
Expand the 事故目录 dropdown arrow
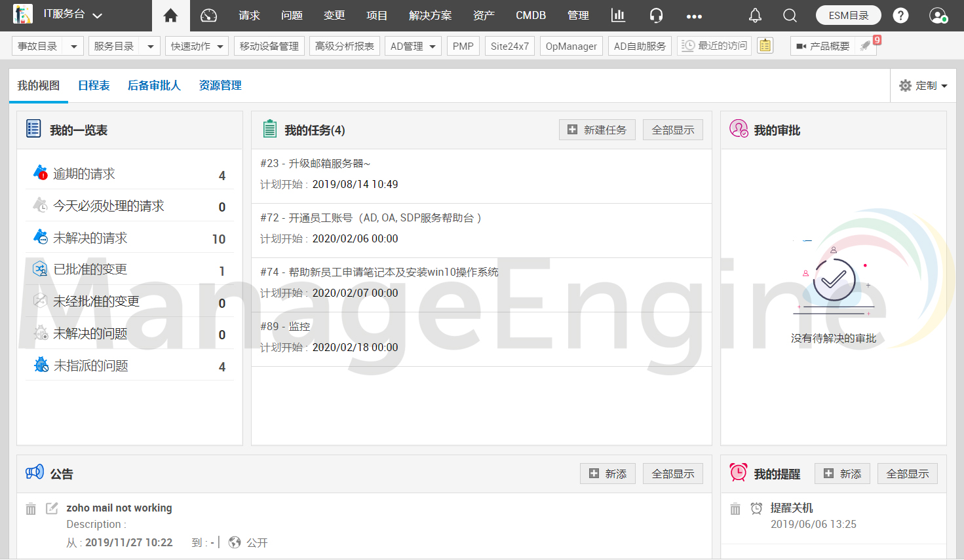click(73, 47)
